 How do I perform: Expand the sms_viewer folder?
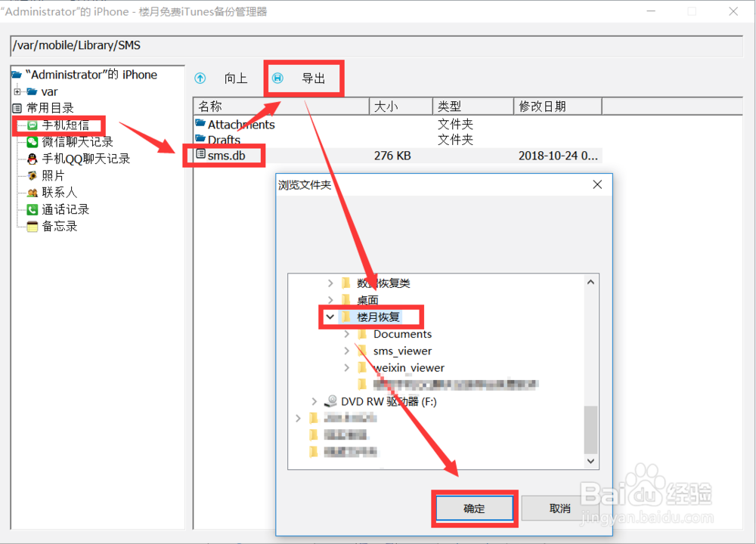pyautogui.click(x=346, y=351)
